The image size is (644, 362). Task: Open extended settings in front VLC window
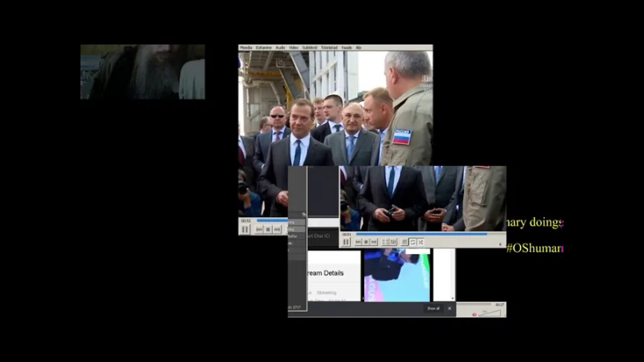393,242
